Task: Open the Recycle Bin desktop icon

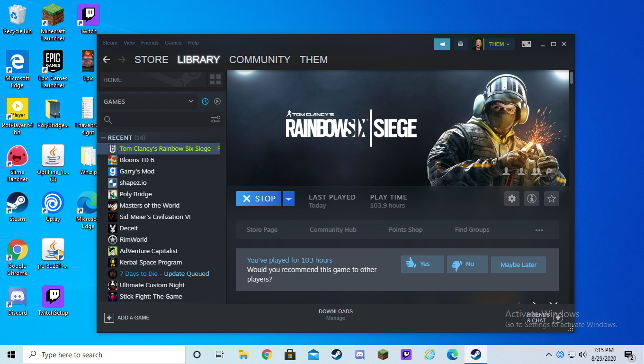Action: 18,19
